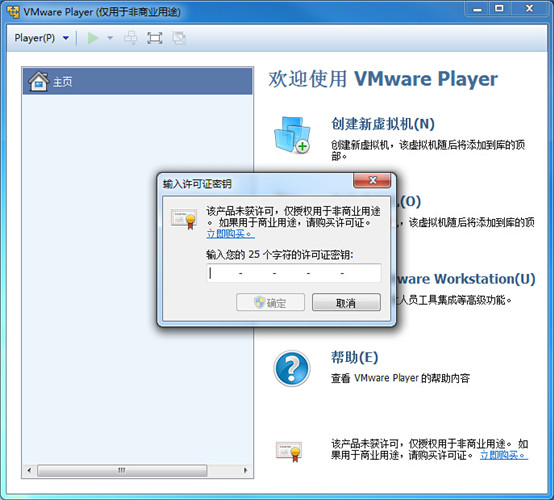Open 帮助(E) link
The image size is (554, 500).
click(x=354, y=357)
